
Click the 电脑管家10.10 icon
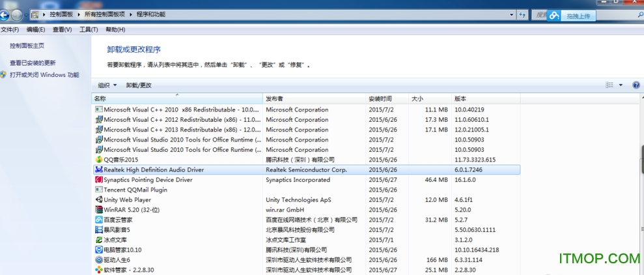coord(98,250)
